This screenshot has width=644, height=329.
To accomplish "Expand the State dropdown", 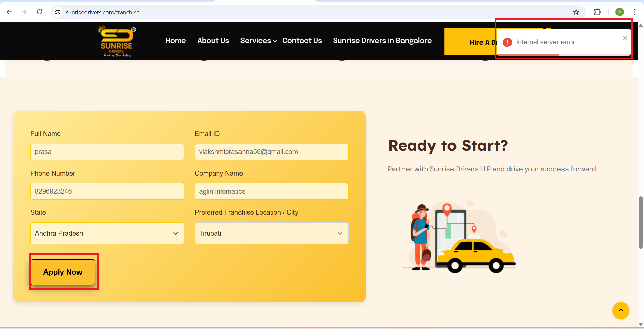I will pos(107,233).
